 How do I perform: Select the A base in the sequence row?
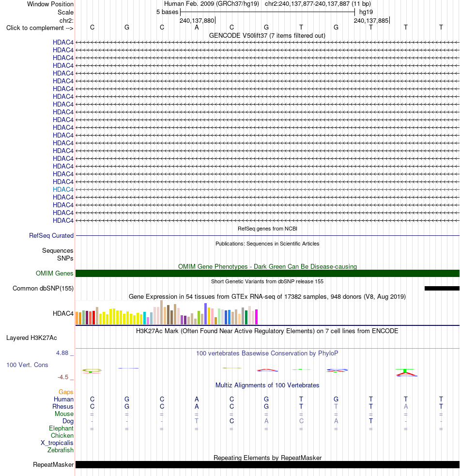[x=197, y=28]
